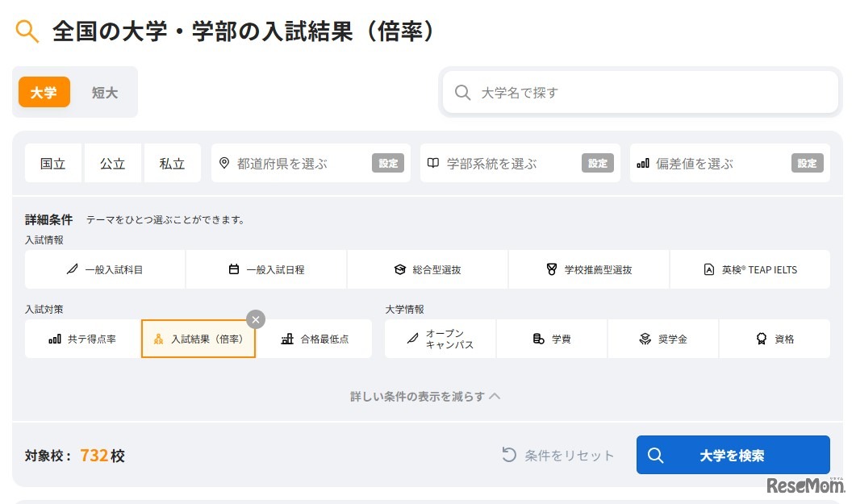The height and width of the screenshot is (504, 856).
Task: Toggle the 私立 university filter
Action: pyautogui.click(x=172, y=163)
